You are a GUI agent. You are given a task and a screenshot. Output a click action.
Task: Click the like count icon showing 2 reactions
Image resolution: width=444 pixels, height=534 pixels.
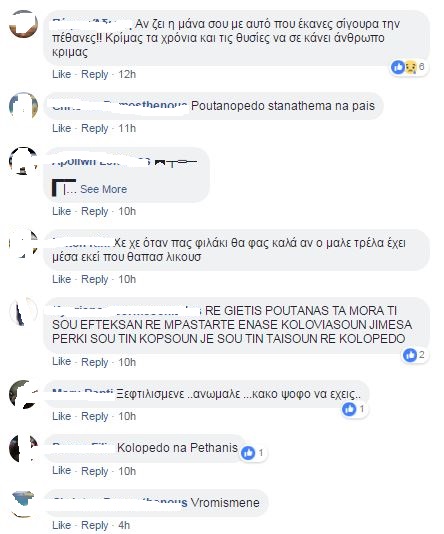click(x=414, y=355)
